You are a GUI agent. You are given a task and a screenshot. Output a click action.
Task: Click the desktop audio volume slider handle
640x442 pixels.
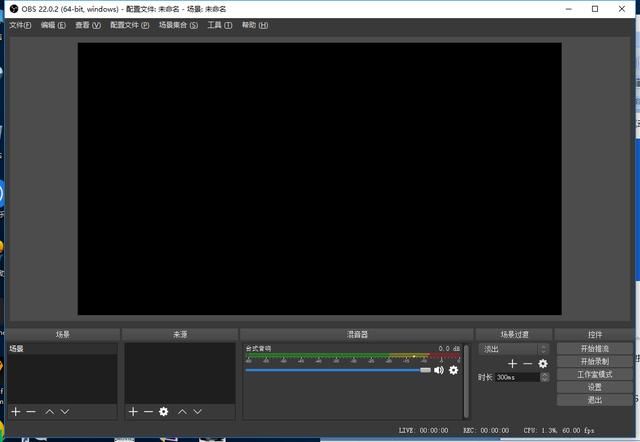click(x=425, y=370)
